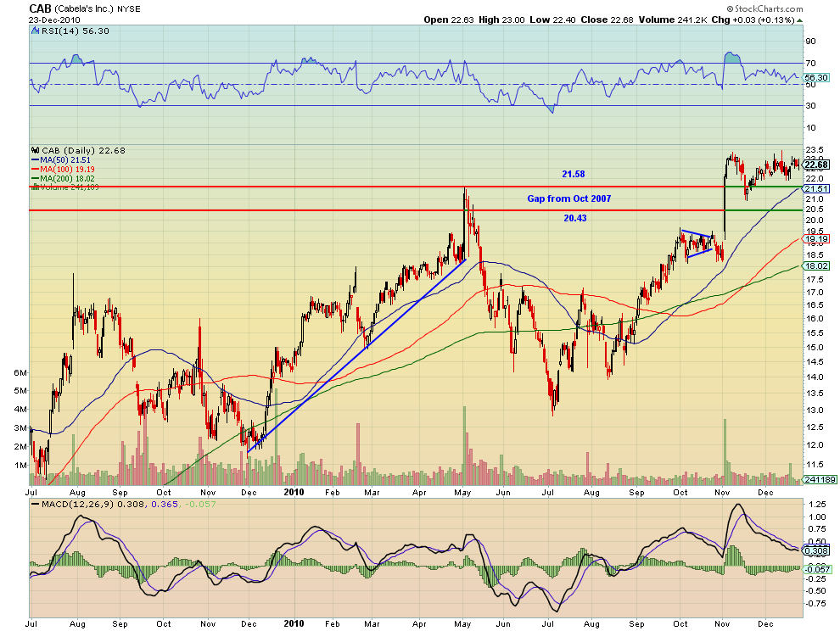Image resolution: width=840 pixels, height=631 pixels.
Task: Click the Chg +0.03 (+0.13%) value
Action: coord(753,20)
